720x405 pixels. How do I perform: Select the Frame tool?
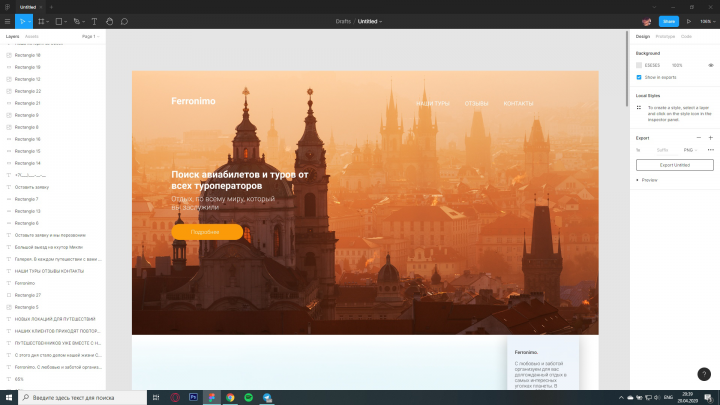41,22
